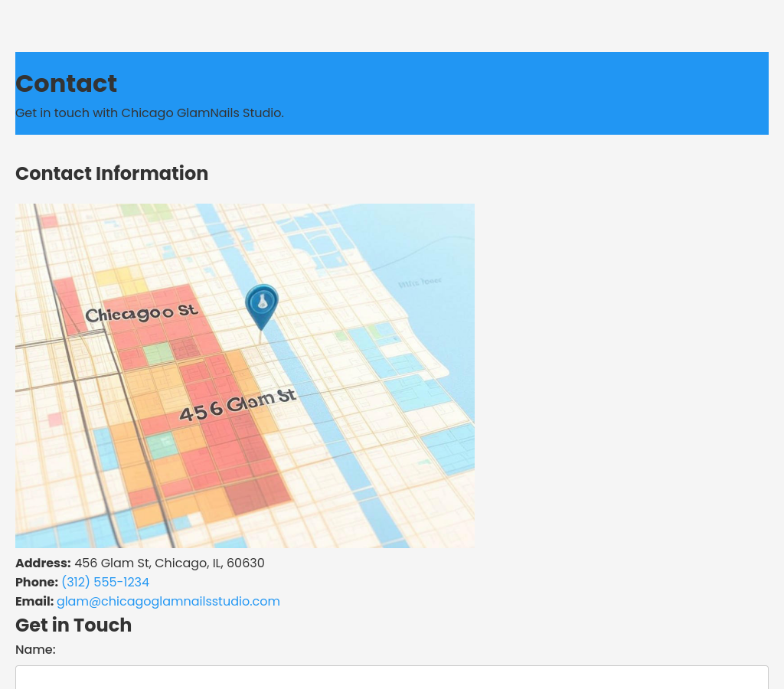Click the bold Email label

pos(34,602)
